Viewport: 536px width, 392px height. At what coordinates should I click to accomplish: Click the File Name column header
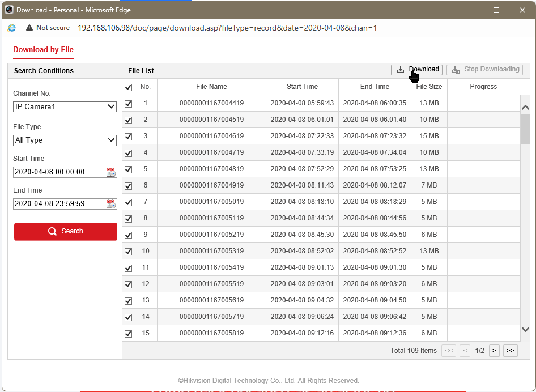211,87
